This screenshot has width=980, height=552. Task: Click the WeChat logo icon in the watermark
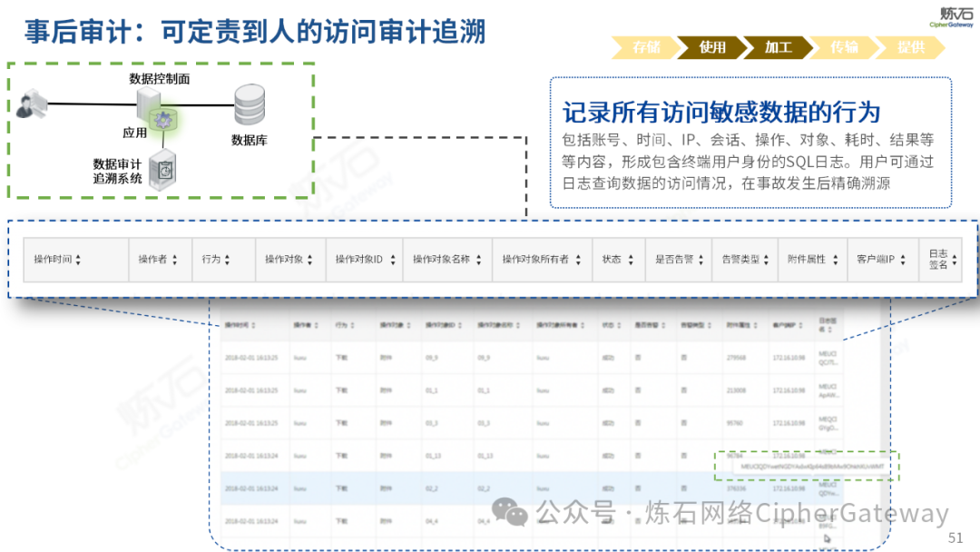tap(509, 512)
